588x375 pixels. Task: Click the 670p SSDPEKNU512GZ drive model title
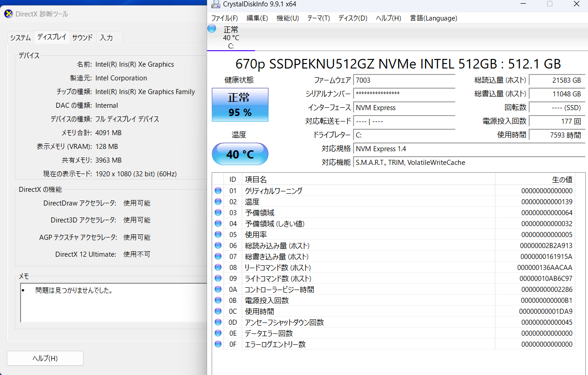click(398, 63)
